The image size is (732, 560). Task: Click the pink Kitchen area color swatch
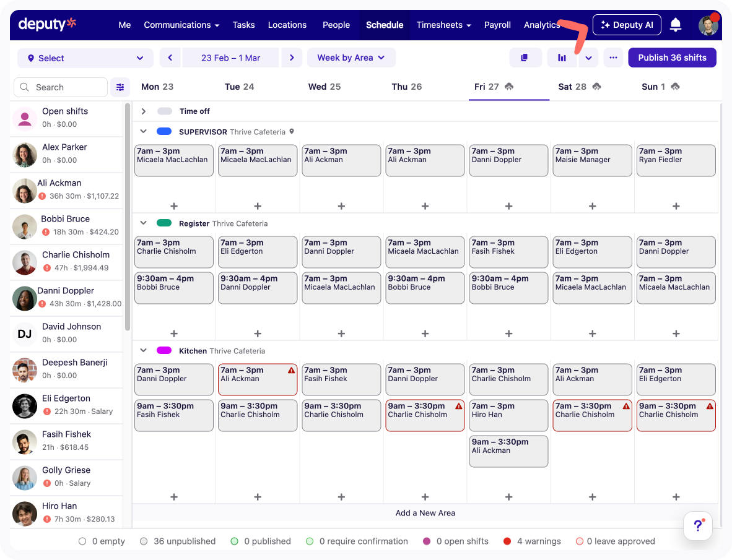(164, 351)
